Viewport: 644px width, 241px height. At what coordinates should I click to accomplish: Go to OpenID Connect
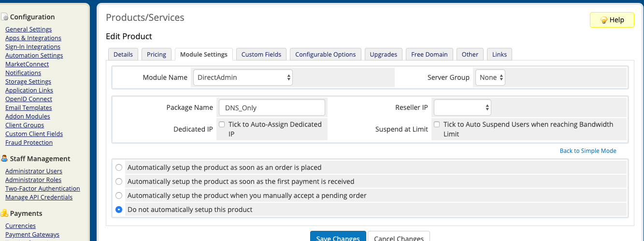29,99
